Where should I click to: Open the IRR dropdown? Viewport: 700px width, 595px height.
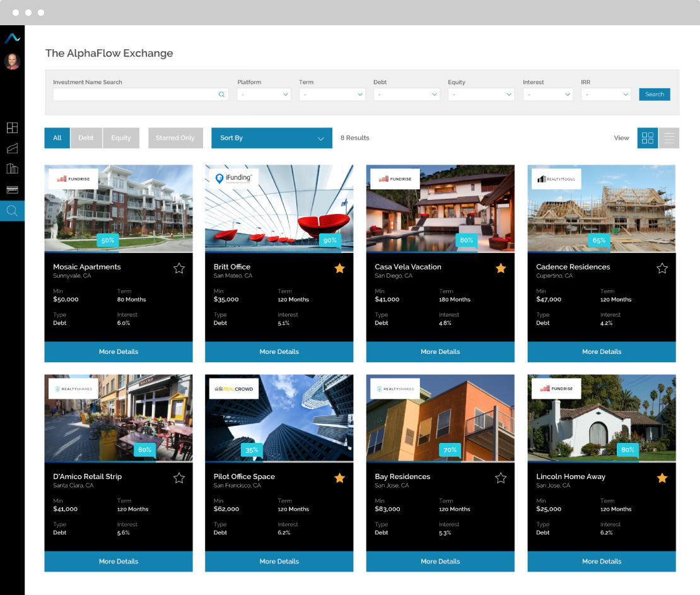pyautogui.click(x=605, y=94)
